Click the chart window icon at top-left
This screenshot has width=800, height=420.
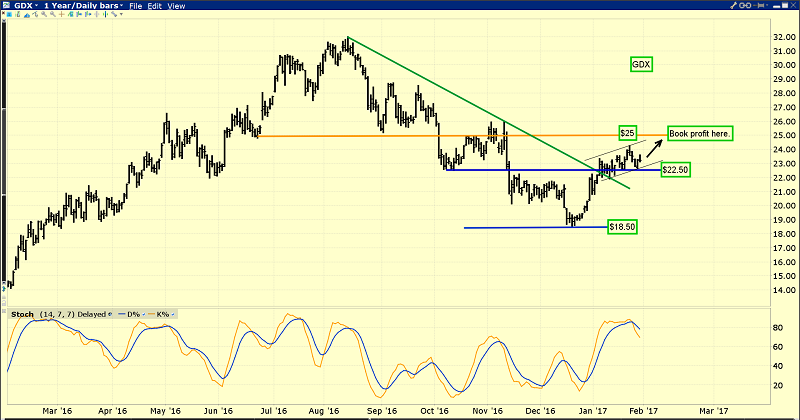[7, 6]
